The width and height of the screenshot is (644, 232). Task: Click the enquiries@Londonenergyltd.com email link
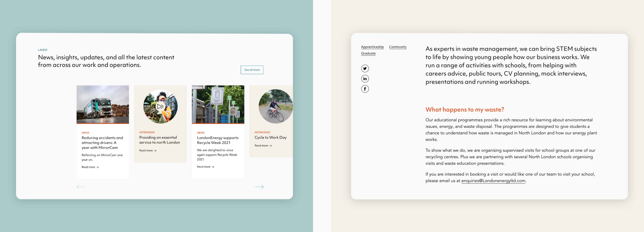pyautogui.click(x=493, y=180)
